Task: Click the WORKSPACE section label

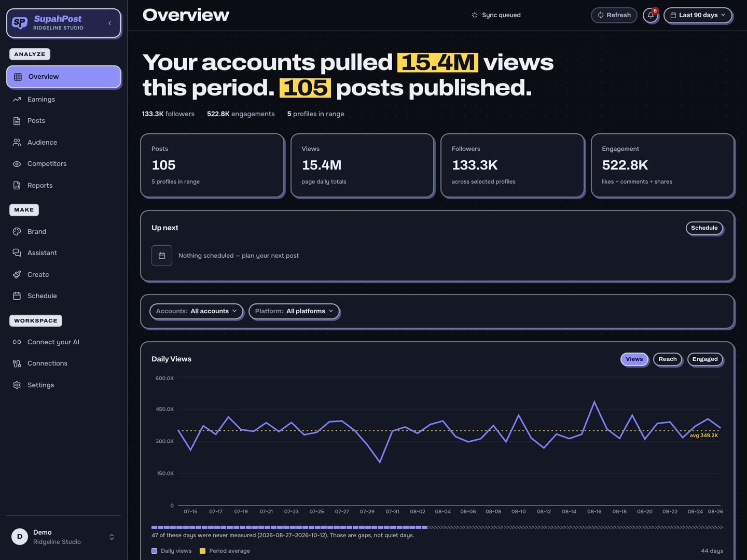Action: click(36, 321)
